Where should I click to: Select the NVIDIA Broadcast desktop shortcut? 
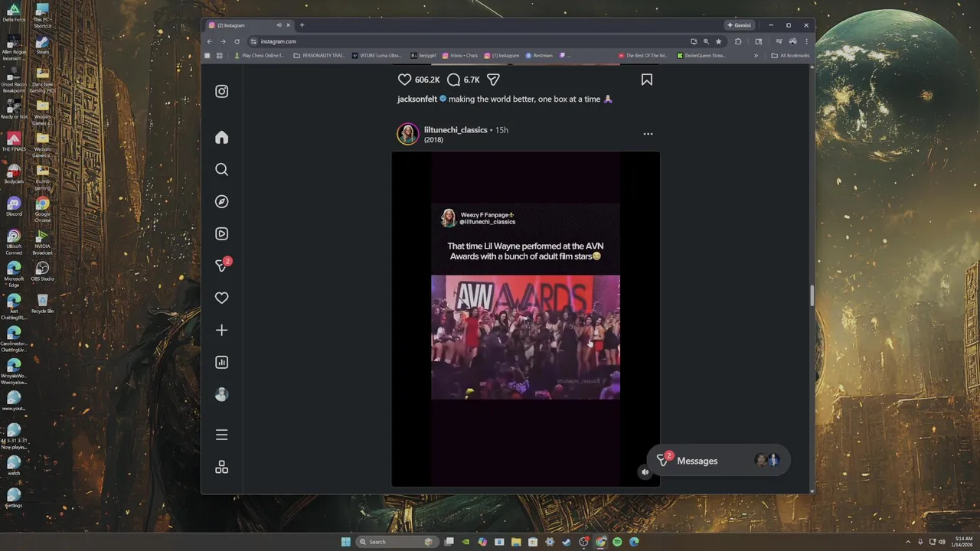point(43,242)
